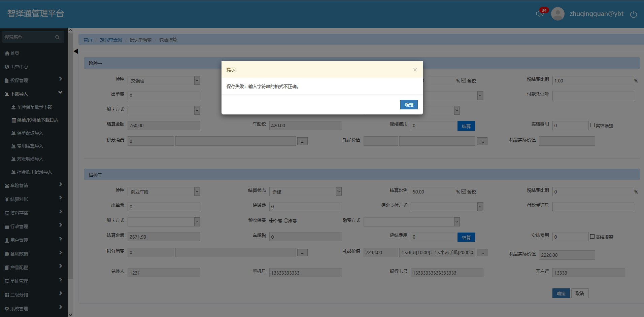The image size is (644, 317).
Task: Collapse sidebar using the black triangle arrow
Action: tap(76, 51)
